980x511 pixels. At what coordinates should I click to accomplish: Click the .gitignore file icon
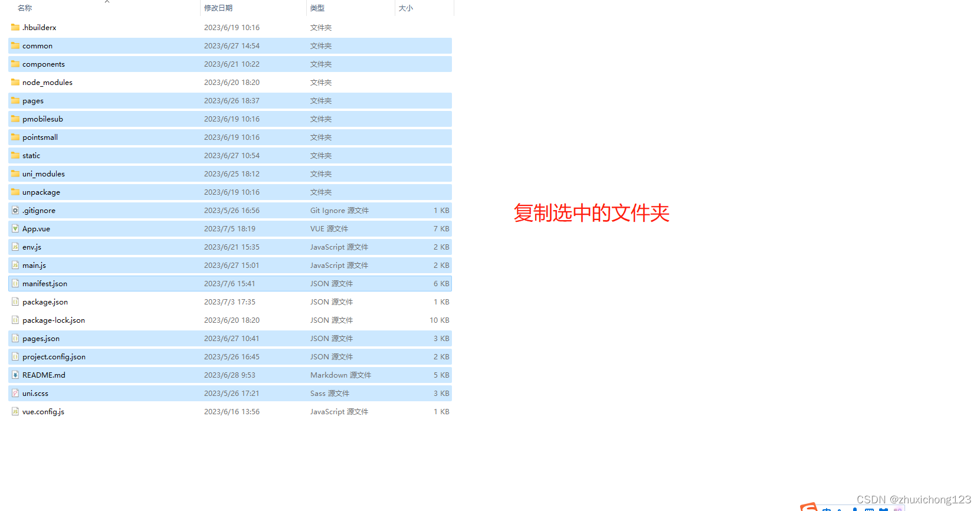point(15,210)
